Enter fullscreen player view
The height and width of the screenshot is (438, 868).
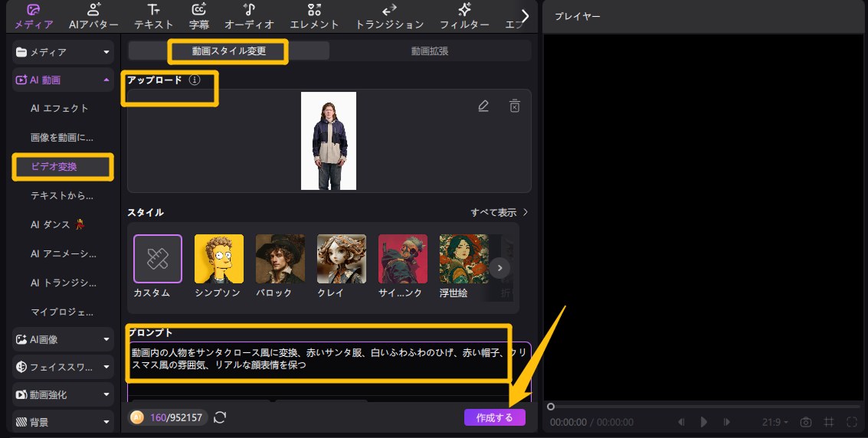tap(852, 422)
